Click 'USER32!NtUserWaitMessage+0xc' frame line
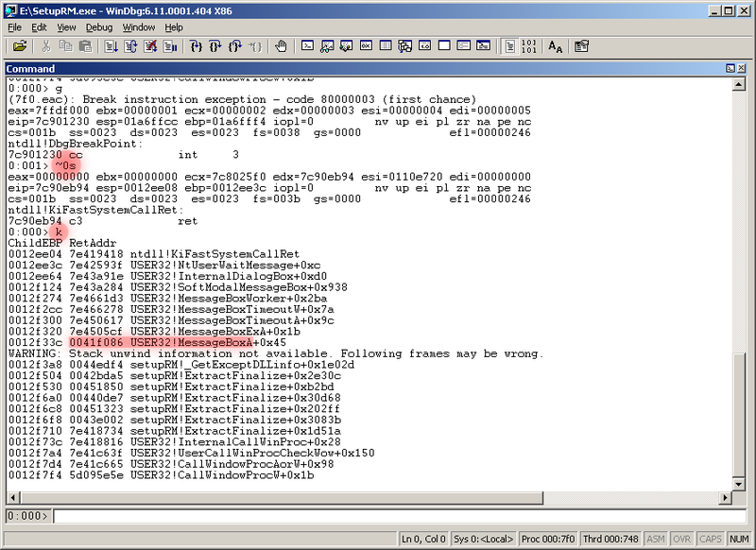The height and width of the screenshot is (550, 756). coord(225,266)
